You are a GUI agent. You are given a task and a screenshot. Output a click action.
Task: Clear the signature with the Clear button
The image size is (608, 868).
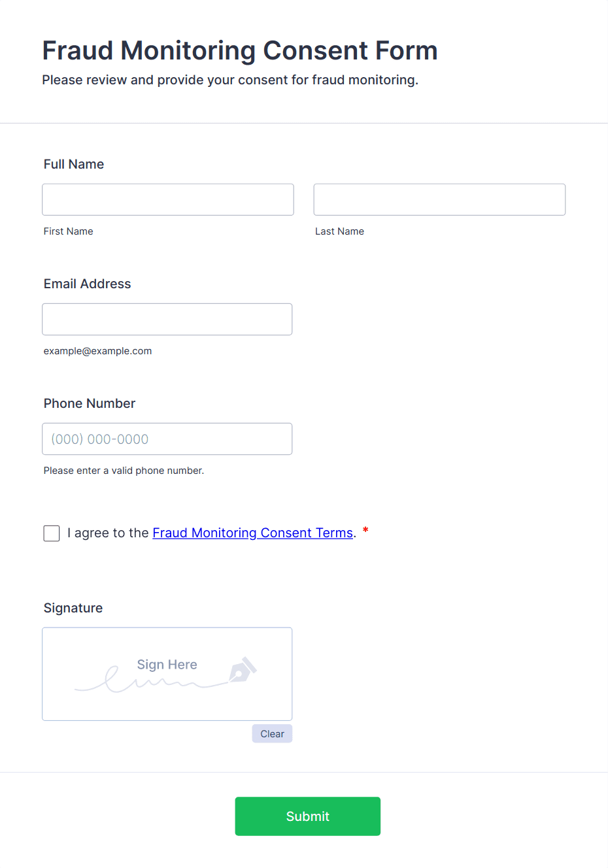(x=272, y=733)
